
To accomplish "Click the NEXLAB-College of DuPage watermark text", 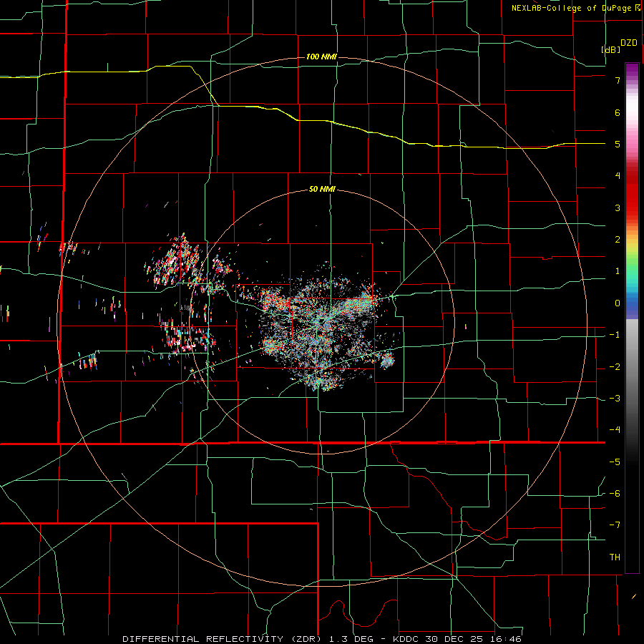I will tap(577, 8).
